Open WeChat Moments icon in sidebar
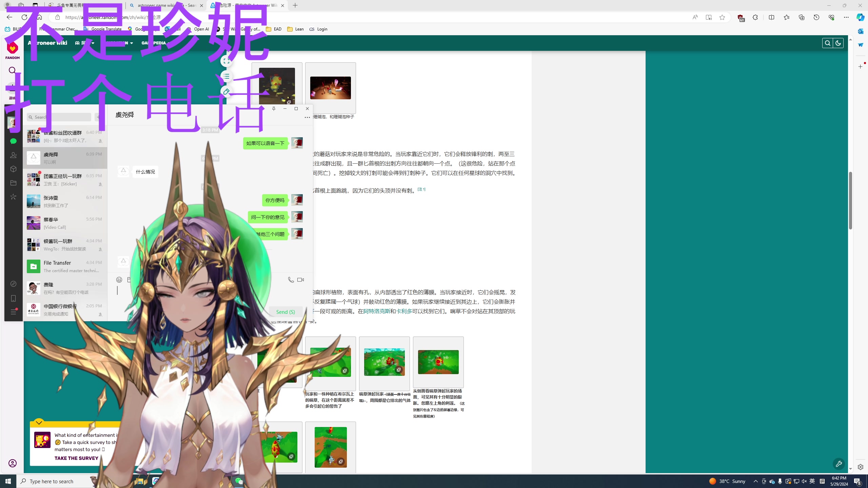Image resolution: width=868 pixels, height=488 pixels. [13, 197]
